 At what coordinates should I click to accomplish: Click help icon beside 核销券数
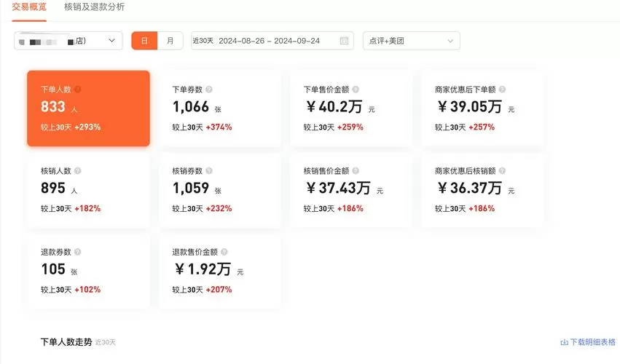tap(209, 171)
